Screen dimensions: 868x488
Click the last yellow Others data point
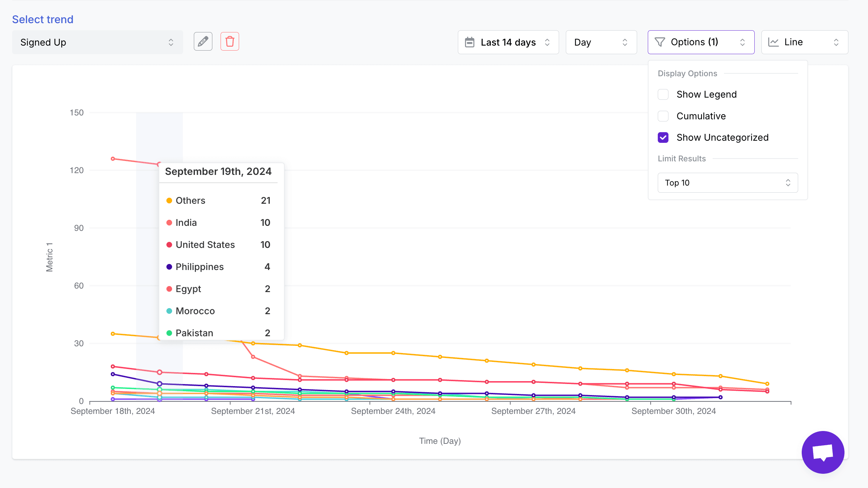767,384
